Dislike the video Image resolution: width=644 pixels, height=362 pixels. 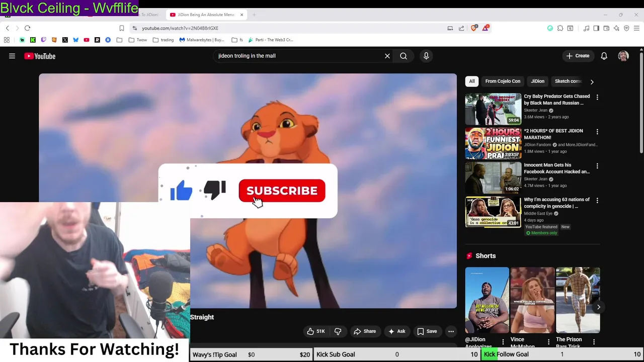click(338, 331)
